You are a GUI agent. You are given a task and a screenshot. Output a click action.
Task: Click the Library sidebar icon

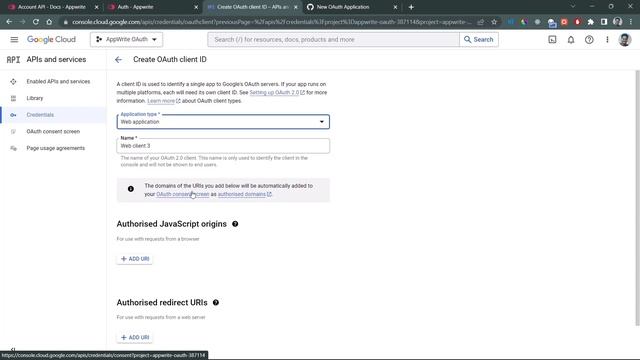[13, 98]
